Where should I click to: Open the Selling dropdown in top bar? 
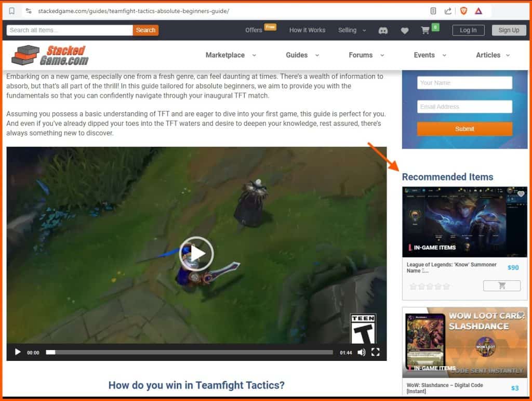coord(352,30)
